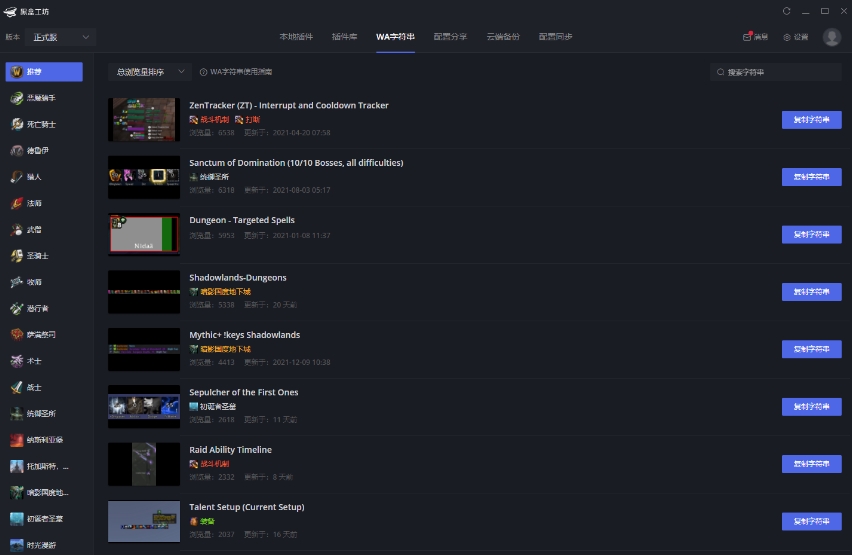Screen dimensions: 852x558
Task: Open title 'Sanctum of Domination (10/10 Bosses, all difficulties)'
Action: (296, 162)
